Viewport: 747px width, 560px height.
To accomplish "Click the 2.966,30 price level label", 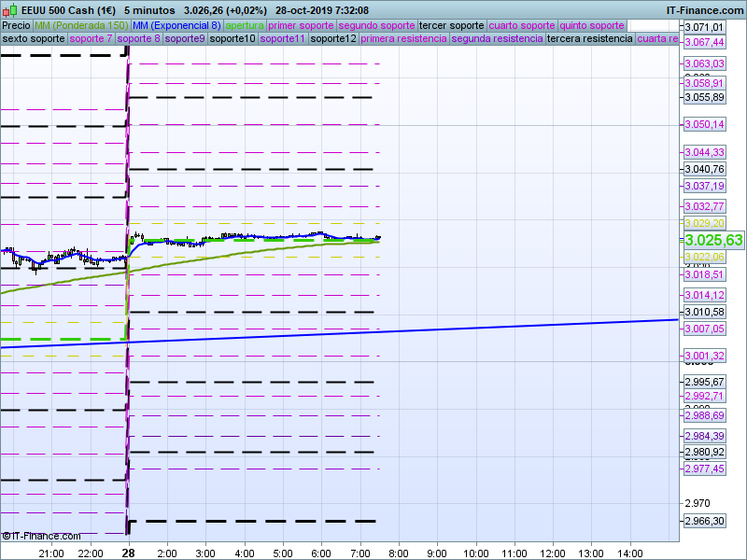I will tap(704, 521).
